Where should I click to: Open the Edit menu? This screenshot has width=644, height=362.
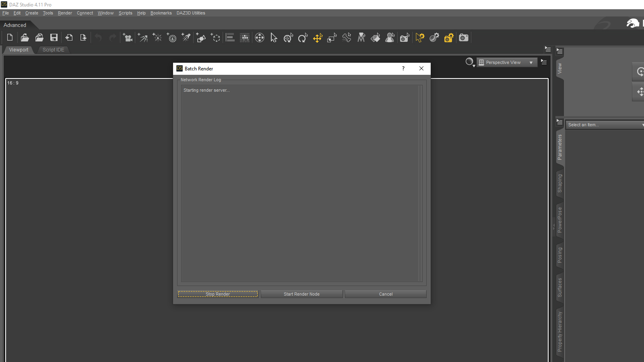coord(17,13)
